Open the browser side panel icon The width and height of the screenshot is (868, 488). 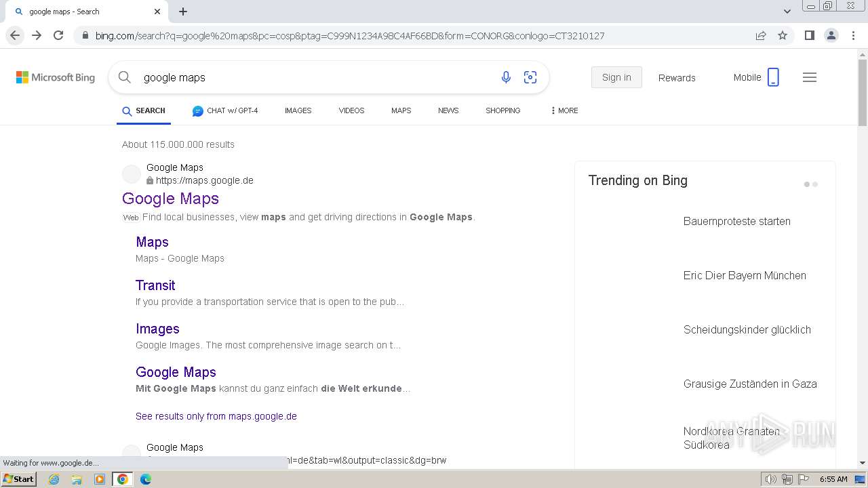(x=809, y=35)
